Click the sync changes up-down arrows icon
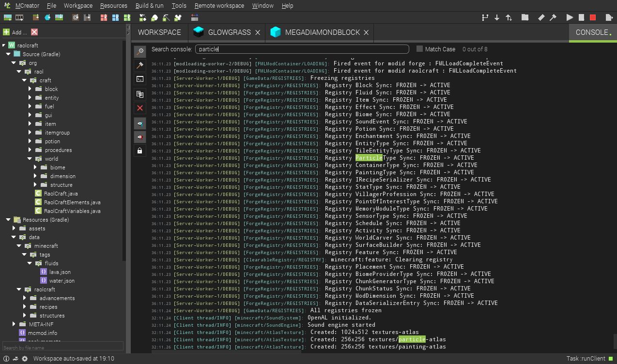The height and width of the screenshot is (364, 617). (x=509, y=17)
